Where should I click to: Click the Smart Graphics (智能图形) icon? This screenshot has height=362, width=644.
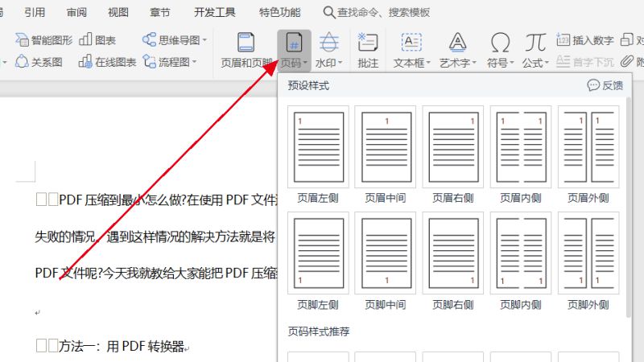(44, 39)
